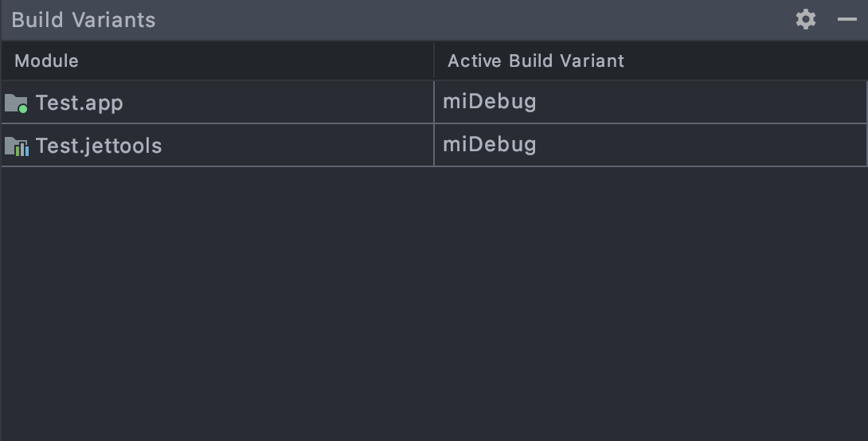
Task: Open miDebug variant dropdown for Test.app
Action: click(490, 102)
